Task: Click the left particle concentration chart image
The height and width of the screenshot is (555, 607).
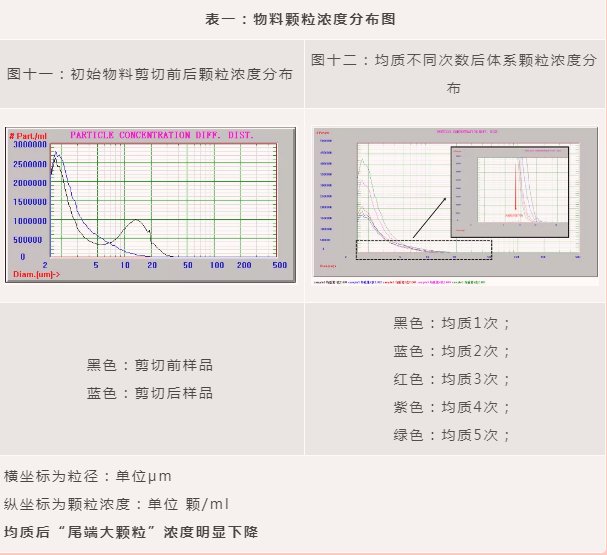Action: (x=151, y=204)
